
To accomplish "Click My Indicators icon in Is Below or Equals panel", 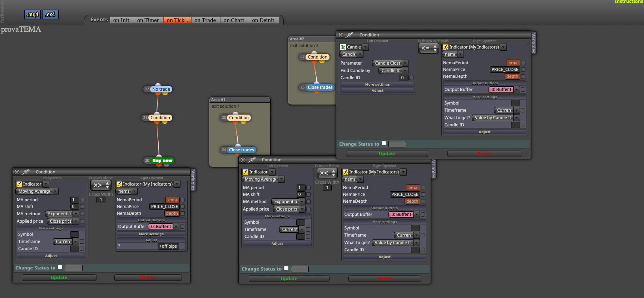I will [446, 47].
